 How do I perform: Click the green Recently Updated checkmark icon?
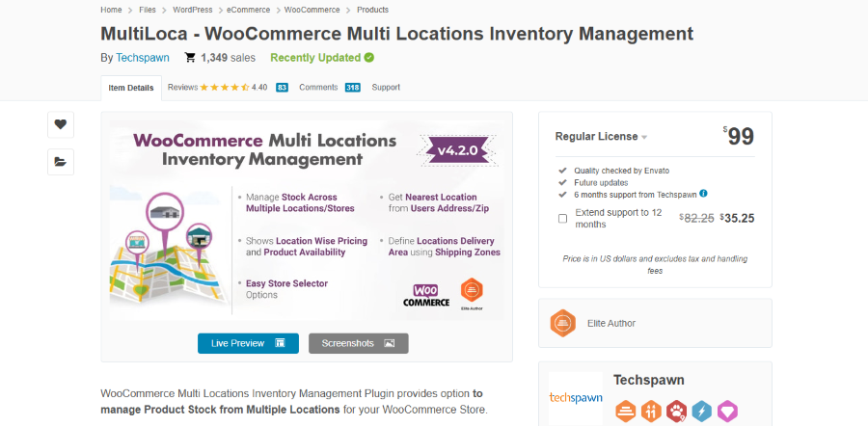pos(369,58)
